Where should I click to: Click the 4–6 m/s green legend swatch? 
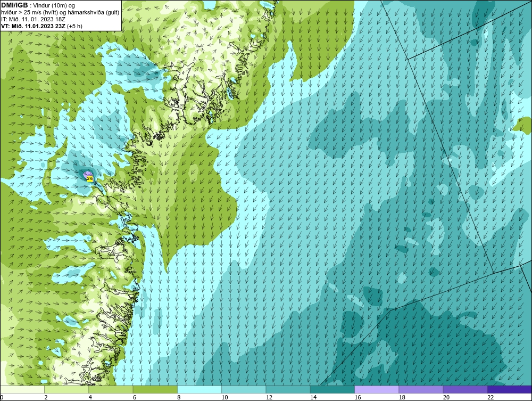[111, 389]
